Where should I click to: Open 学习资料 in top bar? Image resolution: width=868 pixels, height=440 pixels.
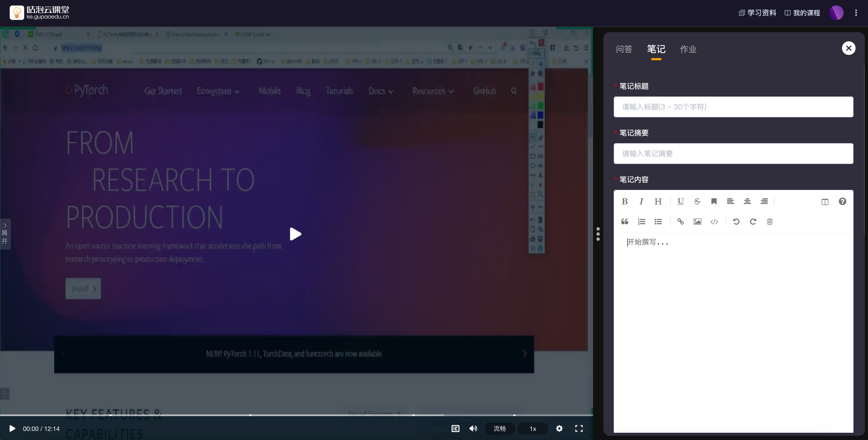(757, 13)
